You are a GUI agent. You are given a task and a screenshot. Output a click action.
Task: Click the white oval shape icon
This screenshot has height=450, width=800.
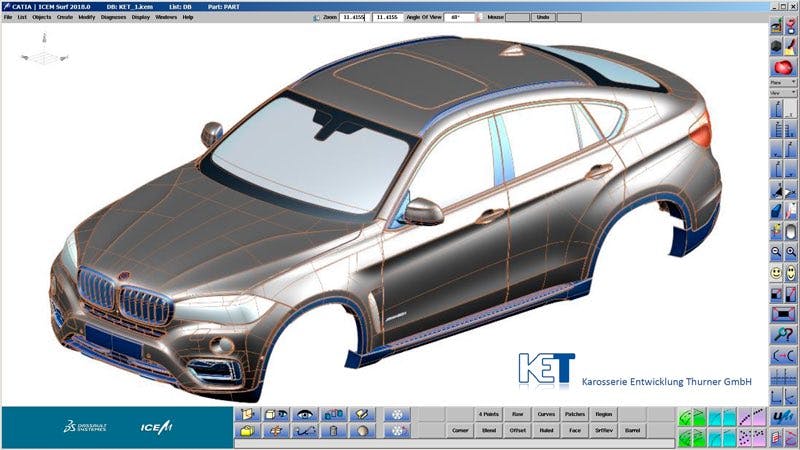790,231
